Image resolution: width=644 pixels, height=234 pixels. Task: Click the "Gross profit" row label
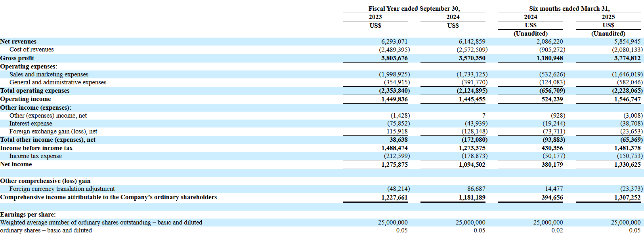point(17,58)
